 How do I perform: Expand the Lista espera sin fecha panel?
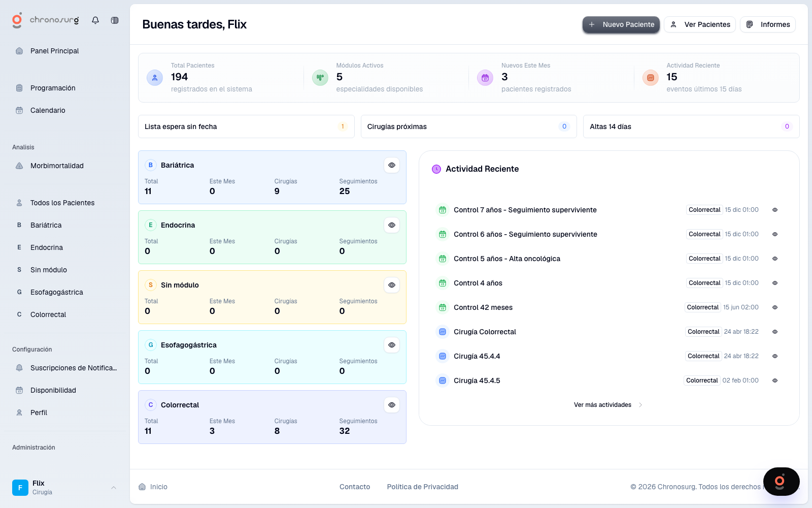pos(246,126)
